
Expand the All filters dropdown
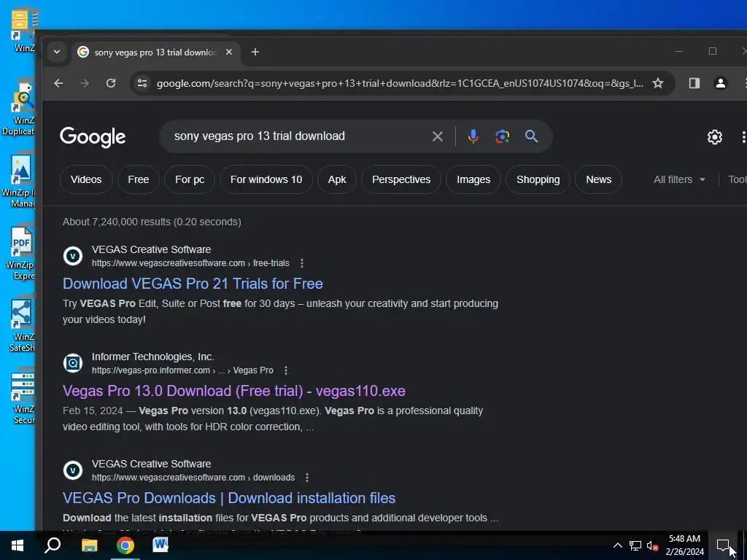click(679, 179)
